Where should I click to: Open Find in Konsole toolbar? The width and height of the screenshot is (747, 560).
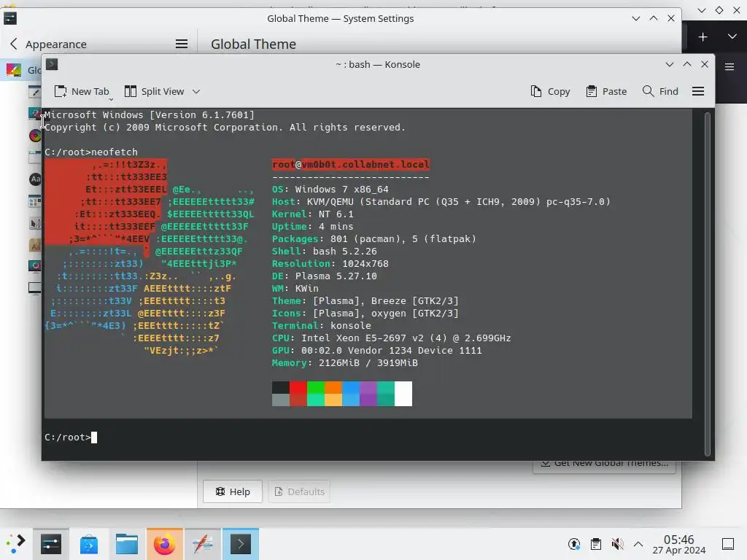[x=660, y=91]
